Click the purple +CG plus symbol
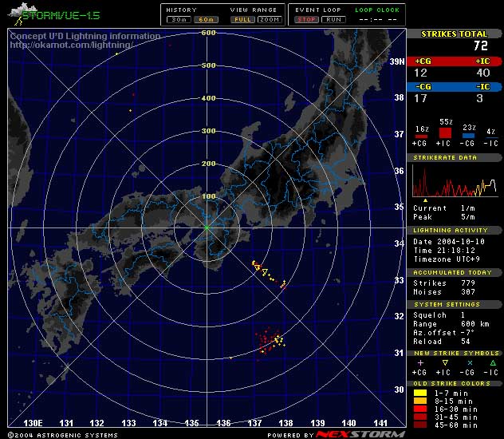 [x=420, y=362]
